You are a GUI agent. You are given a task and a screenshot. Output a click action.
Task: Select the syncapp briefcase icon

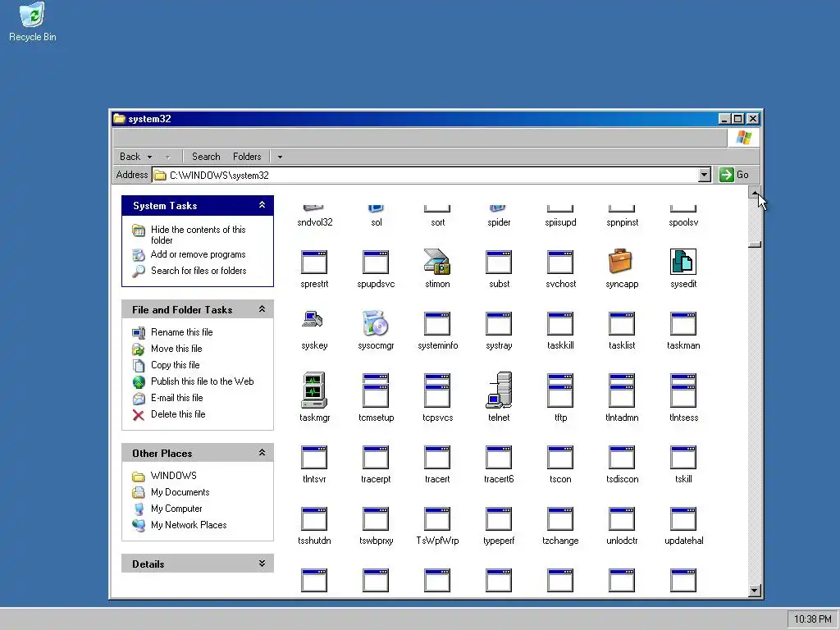click(622, 262)
